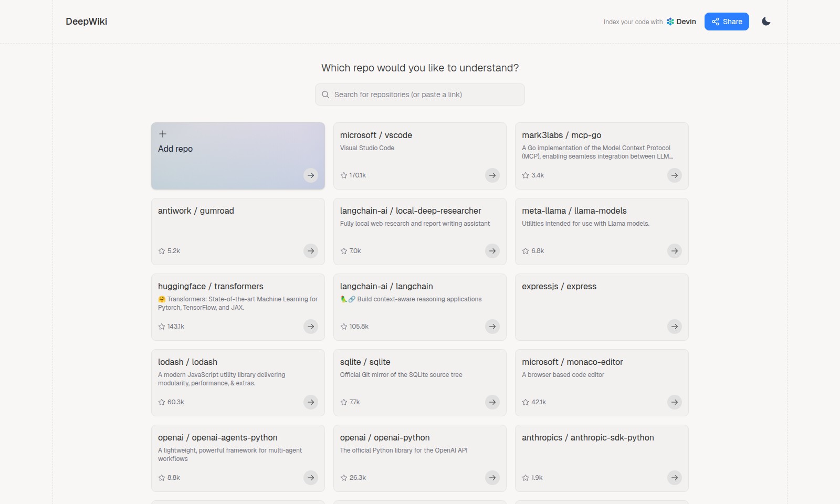Viewport: 840px width, 504px height.
Task: Open the antiwork / gumroad title
Action: point(196,211)
